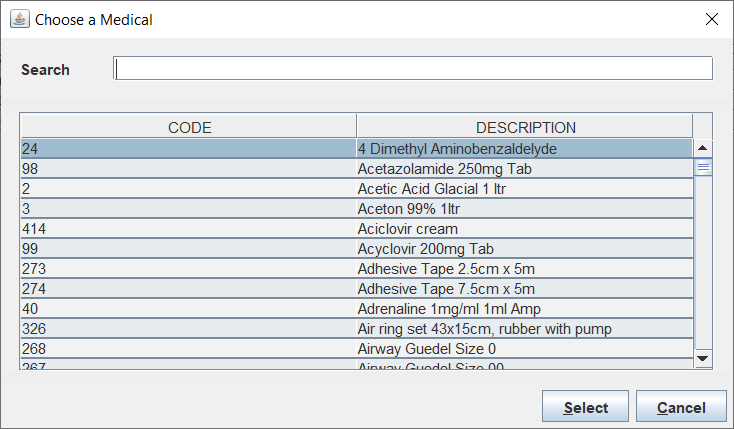The image size is (734, 429).
Task: Click the scrollbar down arrow
Action: [703, 357]
